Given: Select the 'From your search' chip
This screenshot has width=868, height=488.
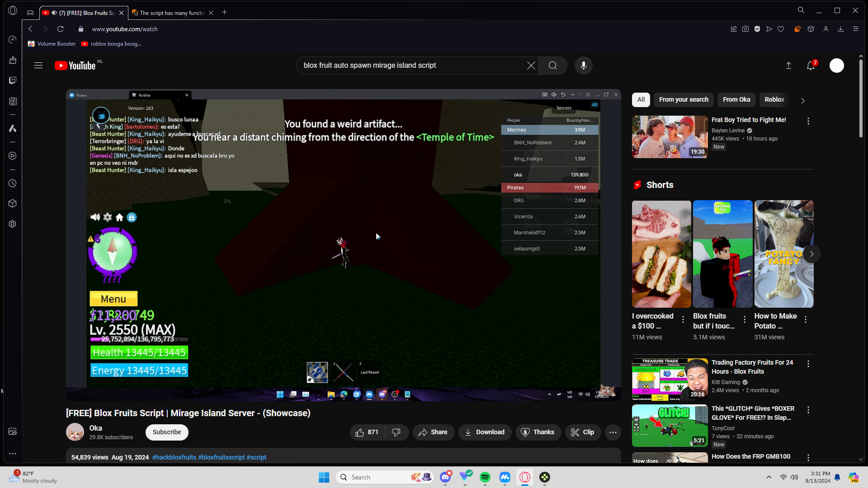Looking at the screenshot, I should point(684,100).
